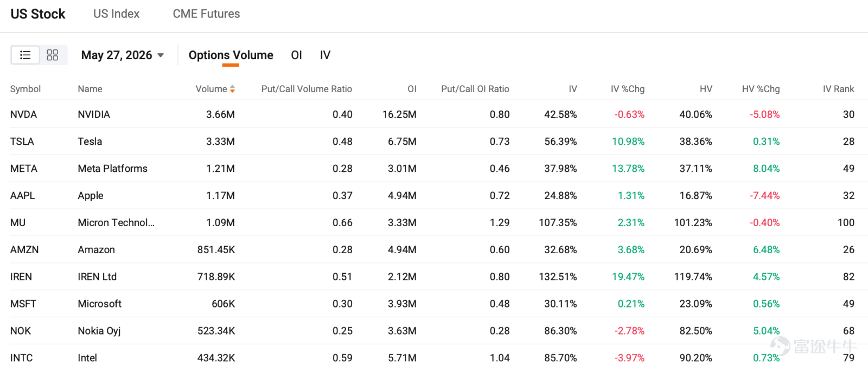
Task: Select AMZN HV change 6.48%
Action: pyautogui.click(x=766, y=250)
